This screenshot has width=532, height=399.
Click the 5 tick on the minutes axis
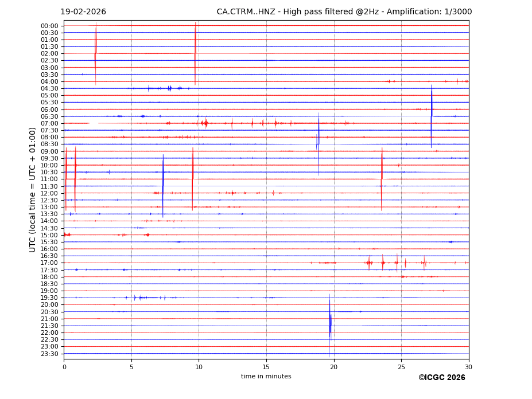pyautogui.click(x=131, y=367)
